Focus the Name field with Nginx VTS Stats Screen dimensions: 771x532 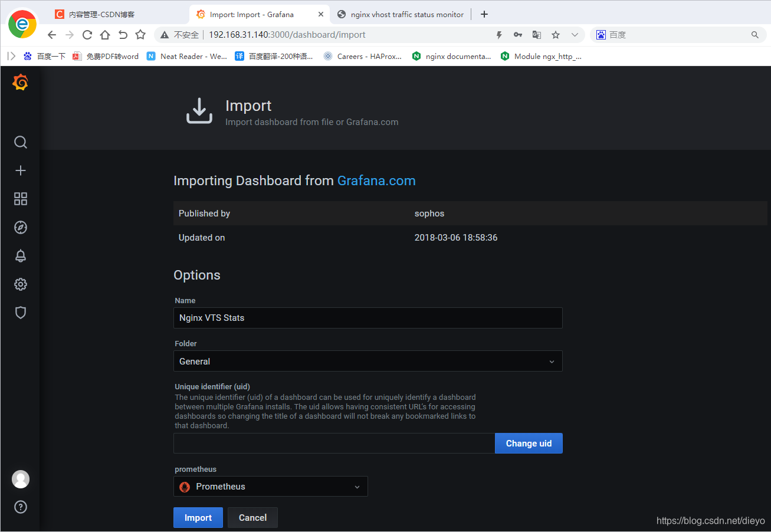(368, 318)
